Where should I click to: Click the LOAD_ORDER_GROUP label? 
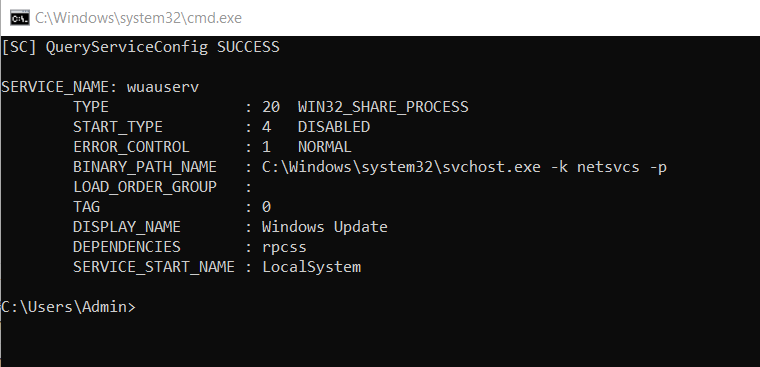point(144,187)
